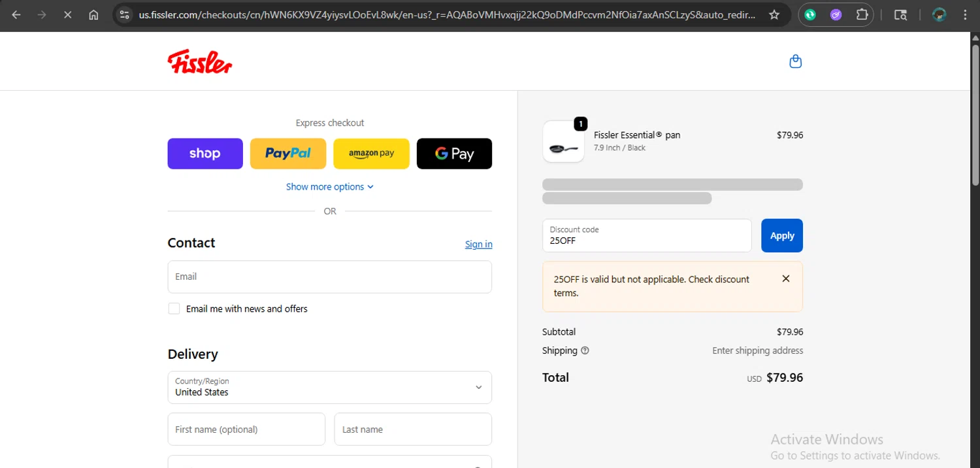The image size is (980, 468).
Task: Open the tab search media icon
Action: pyautogui.click(x=900, y=14)
